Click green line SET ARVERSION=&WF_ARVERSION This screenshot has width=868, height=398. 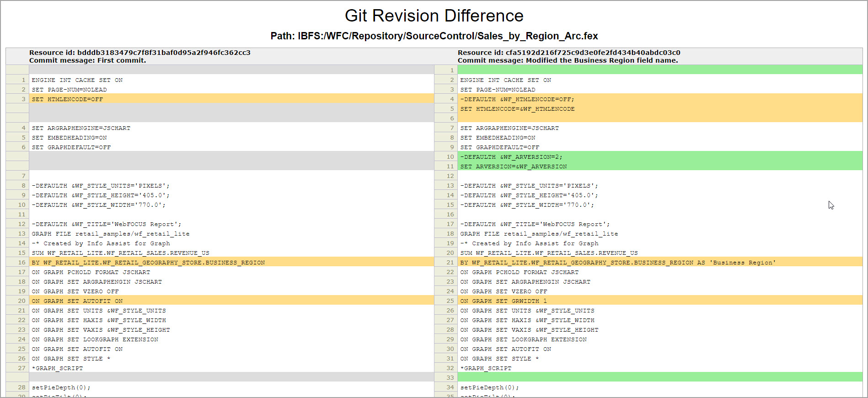tap(513, 167)
